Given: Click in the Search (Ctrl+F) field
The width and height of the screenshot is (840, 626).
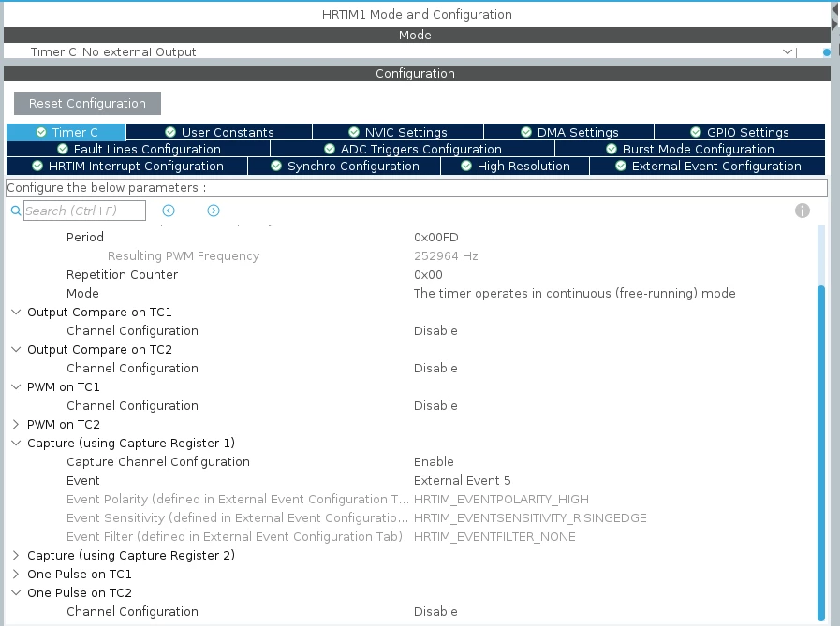Looking at the screenshot, I should (x=84, y=211).
